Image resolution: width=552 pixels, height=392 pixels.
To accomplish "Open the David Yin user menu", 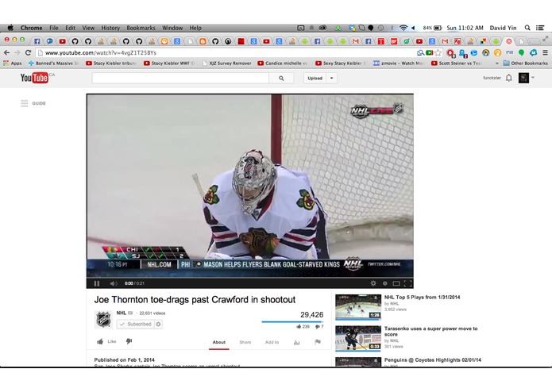I will [503, 28].
